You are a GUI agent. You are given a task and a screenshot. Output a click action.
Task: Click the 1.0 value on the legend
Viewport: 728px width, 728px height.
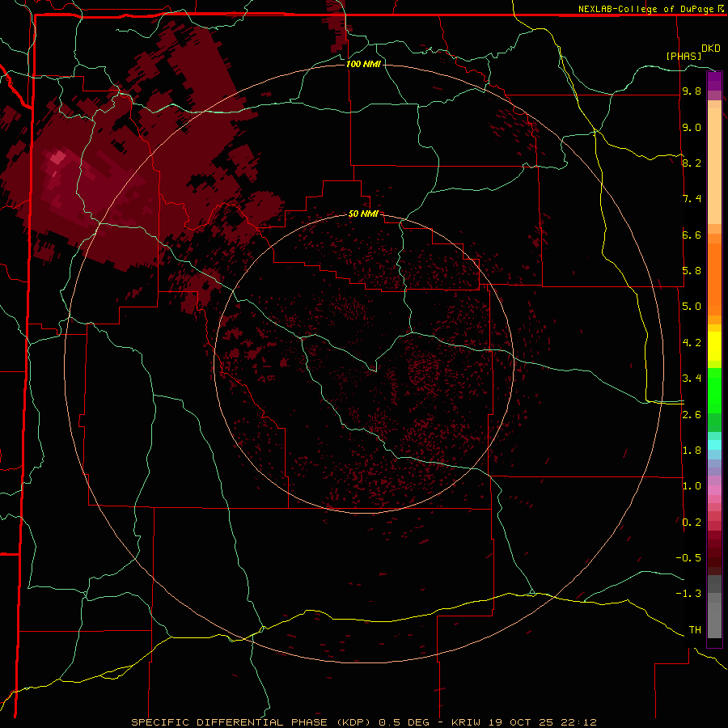tap(692, 486)
